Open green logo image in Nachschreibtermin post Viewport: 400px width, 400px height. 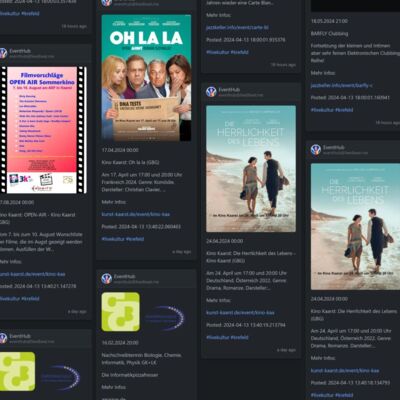click(x=120, y=312)
